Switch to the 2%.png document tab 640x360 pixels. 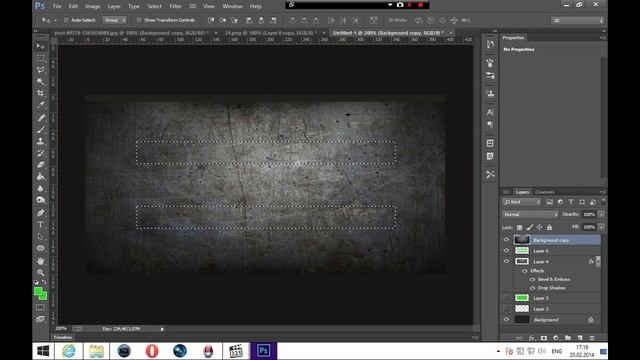pyautogui.click(x=271, y=33)
